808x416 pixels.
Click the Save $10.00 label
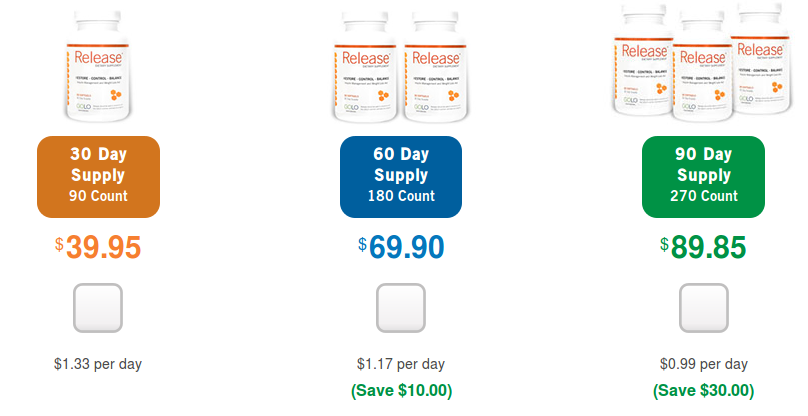coord(401,390)
